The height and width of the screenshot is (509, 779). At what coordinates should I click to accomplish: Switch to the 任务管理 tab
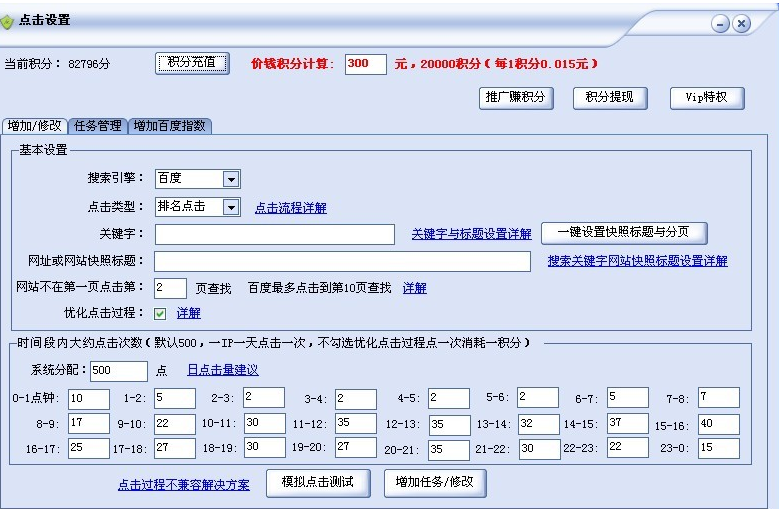click(98, 126)
